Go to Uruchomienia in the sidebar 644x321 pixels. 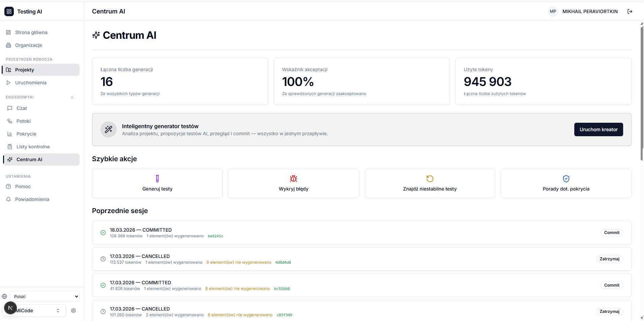point(41,83)
